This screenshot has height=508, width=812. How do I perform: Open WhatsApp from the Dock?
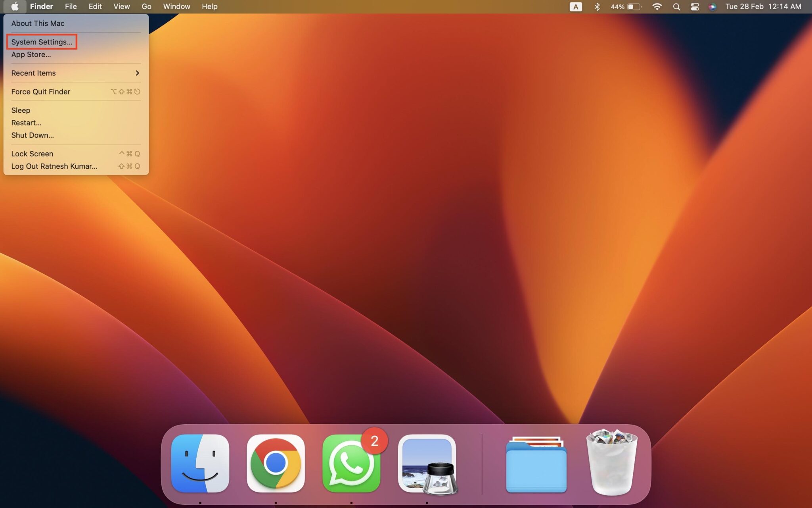click(351, 464)
